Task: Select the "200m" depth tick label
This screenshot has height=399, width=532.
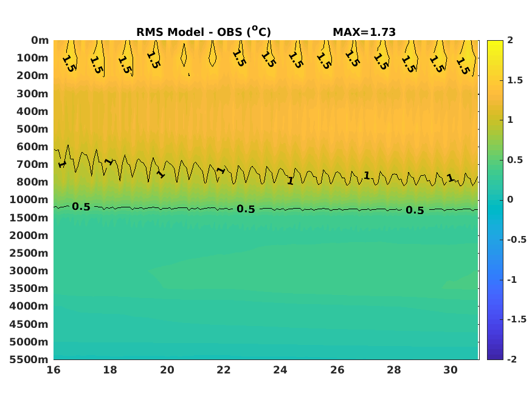Action: pos(33,75)
